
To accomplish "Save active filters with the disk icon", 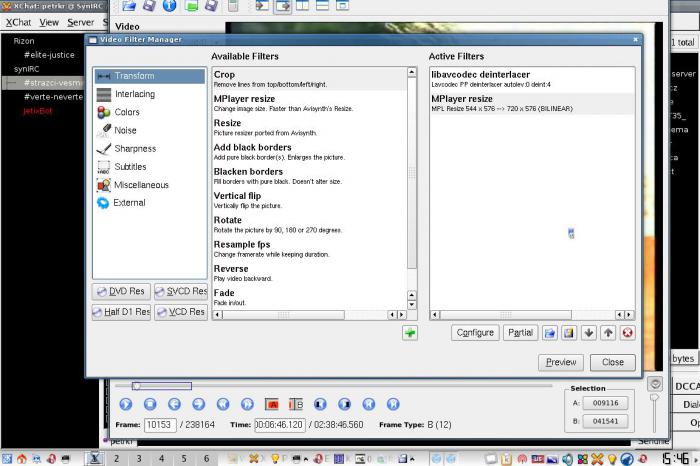I will pyautogui.click(x=569, y=333).
